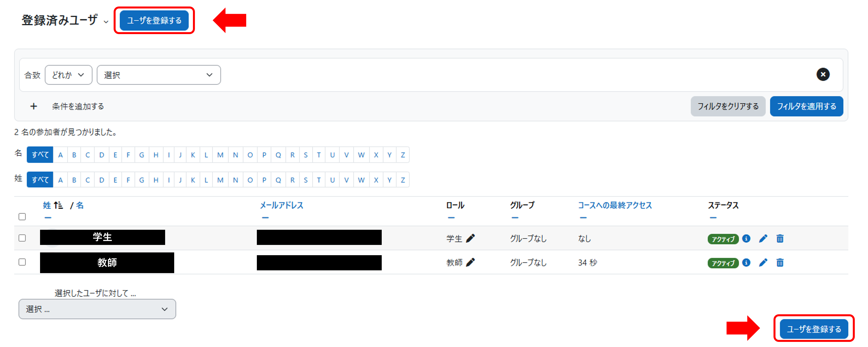
Task: Open the 学生 user name link
Action: (102, 237)
